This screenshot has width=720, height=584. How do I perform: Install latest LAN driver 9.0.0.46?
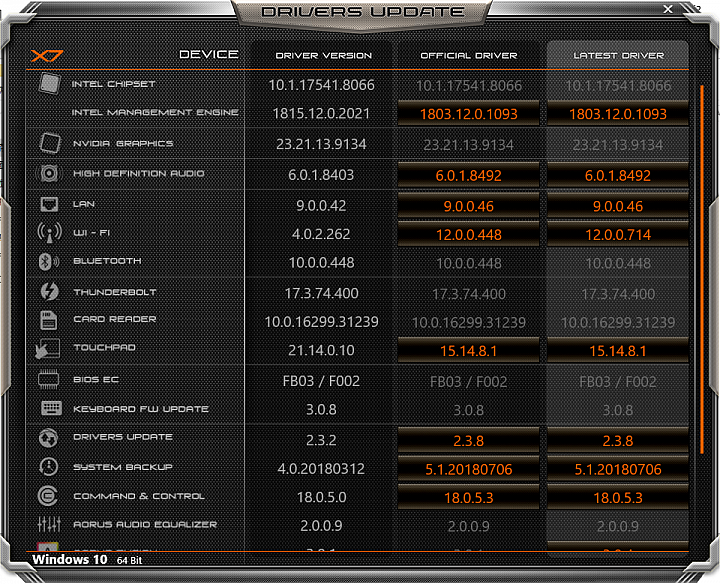618,206
